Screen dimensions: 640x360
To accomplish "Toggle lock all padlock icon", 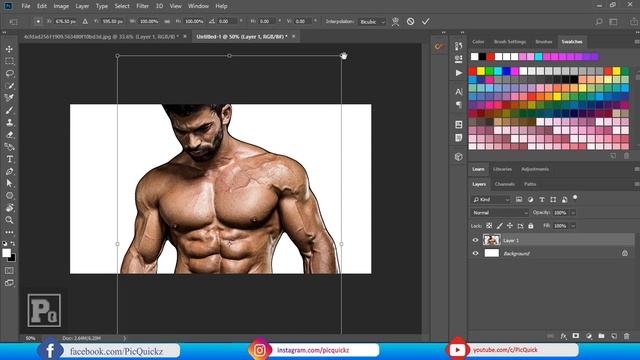I will click(x=531, y=226).
